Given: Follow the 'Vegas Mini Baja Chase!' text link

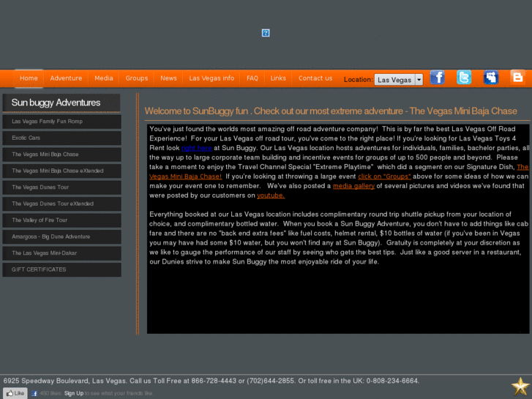Looking at the screenshot, I should [x=186, y=176].
